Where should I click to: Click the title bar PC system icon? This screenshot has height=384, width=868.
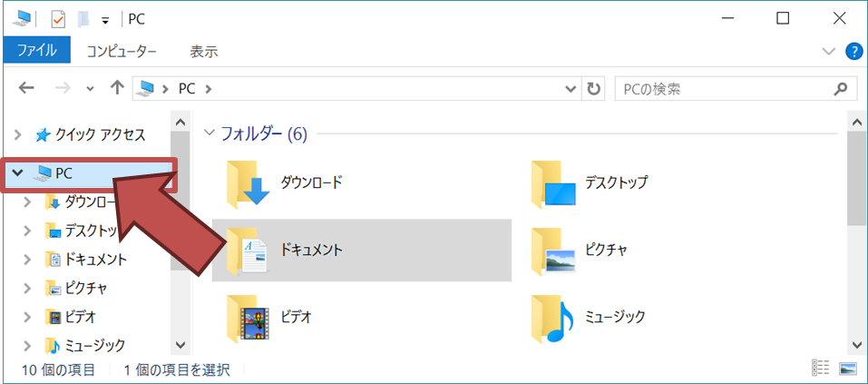[x=22, y=19]
